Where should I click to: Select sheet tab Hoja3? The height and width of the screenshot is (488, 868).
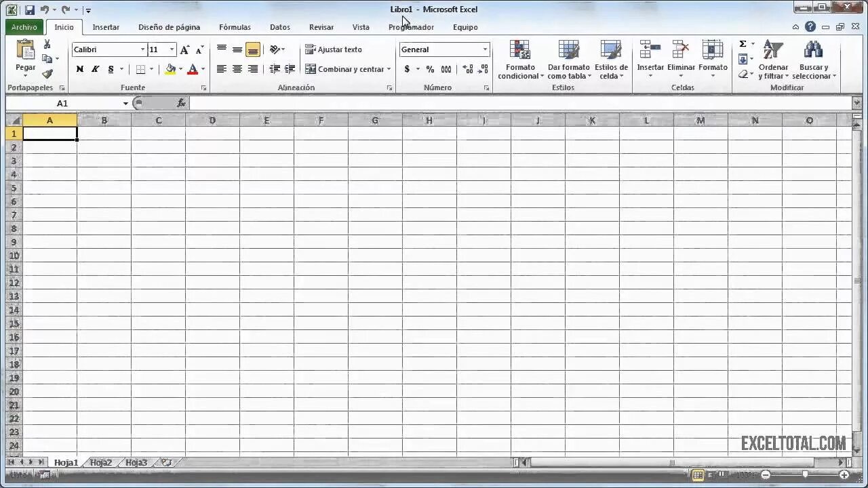[136, 462]
